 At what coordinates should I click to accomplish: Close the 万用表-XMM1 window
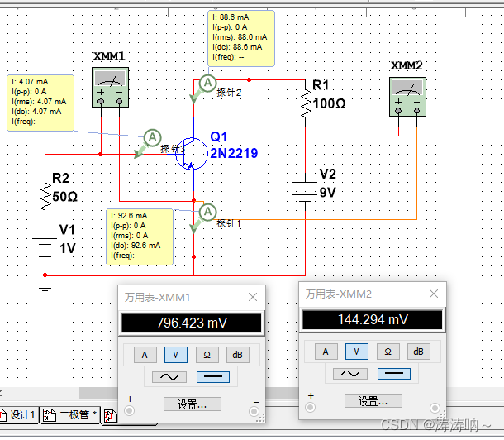[252, 296]
